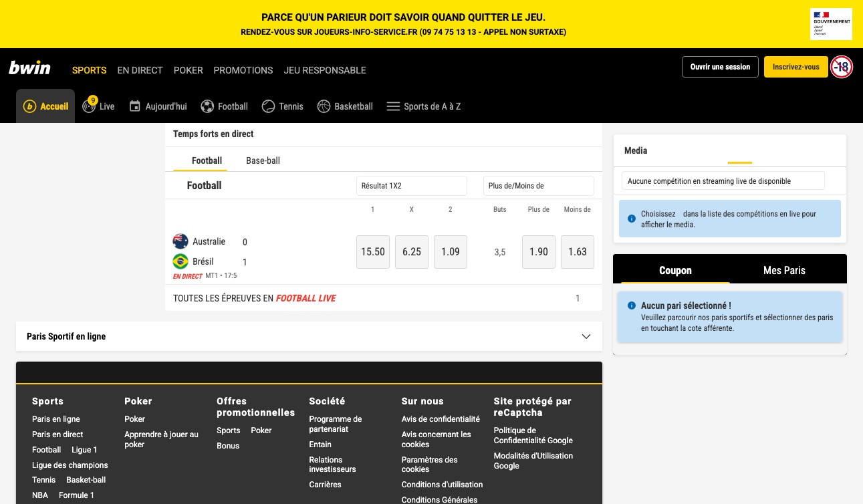863x504 pixels.
Task: Click the soccer ball Football icon
Action: 207,106
